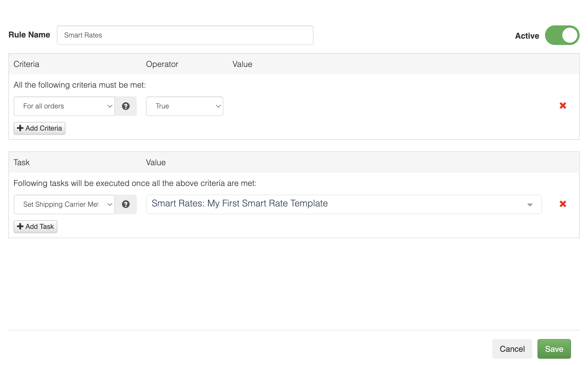Image resolution: width=588 pixels, height=365 pixels.
Task: Toggle the Active rule switch
Action: pos(562,35)
